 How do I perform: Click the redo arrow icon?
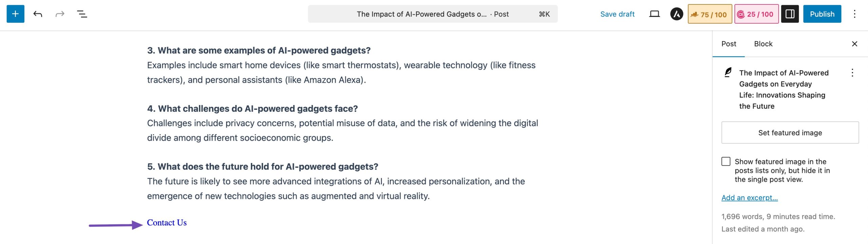pyautogui.click(x=60, y=14)
